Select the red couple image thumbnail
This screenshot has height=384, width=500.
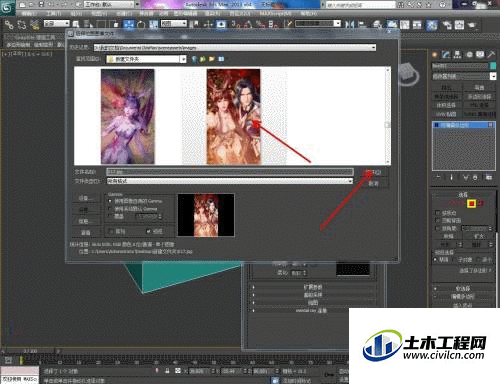pyautogui.click(x=233, y=116)
